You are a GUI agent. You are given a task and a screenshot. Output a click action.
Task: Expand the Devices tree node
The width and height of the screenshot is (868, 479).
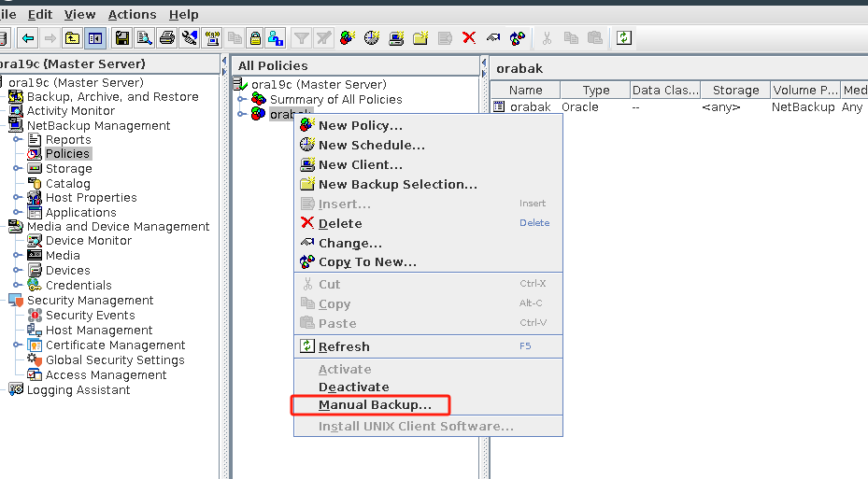(17, 270)
